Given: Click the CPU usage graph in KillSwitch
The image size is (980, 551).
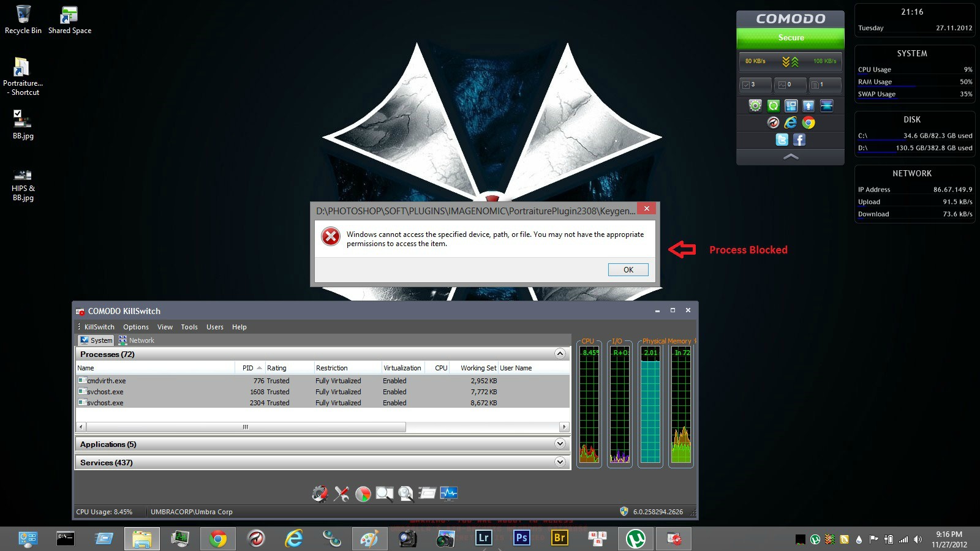Looking at the screenshot, I should [589, 404].
